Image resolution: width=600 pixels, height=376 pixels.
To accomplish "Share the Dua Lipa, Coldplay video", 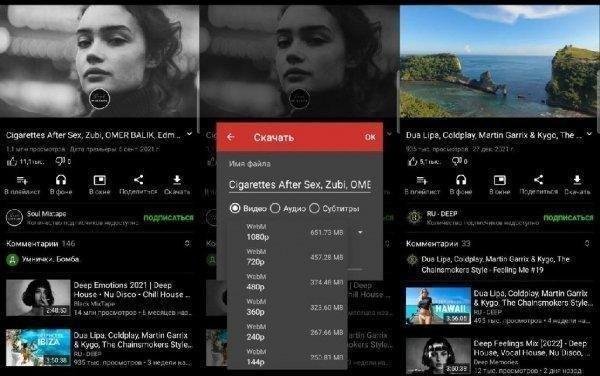I will (538, 180).
